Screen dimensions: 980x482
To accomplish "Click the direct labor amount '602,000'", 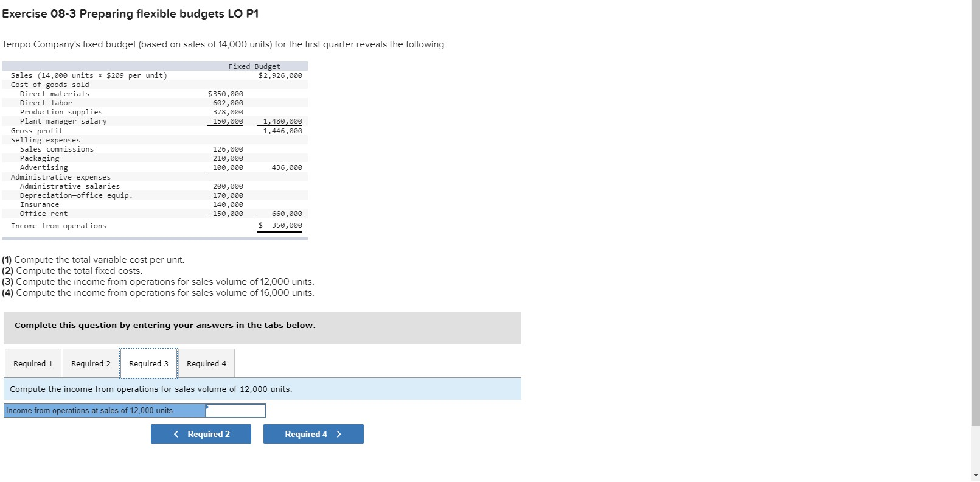I will (228, 103).
